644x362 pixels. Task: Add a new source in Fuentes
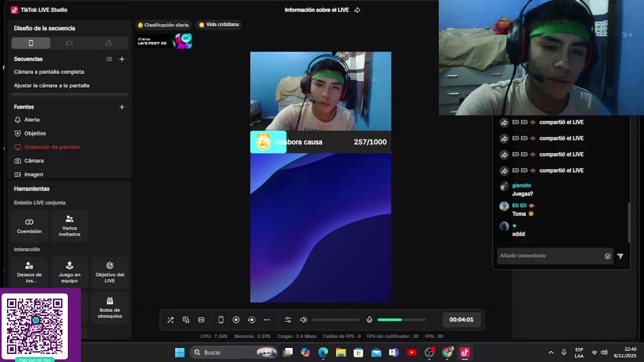tap(122, 107)
